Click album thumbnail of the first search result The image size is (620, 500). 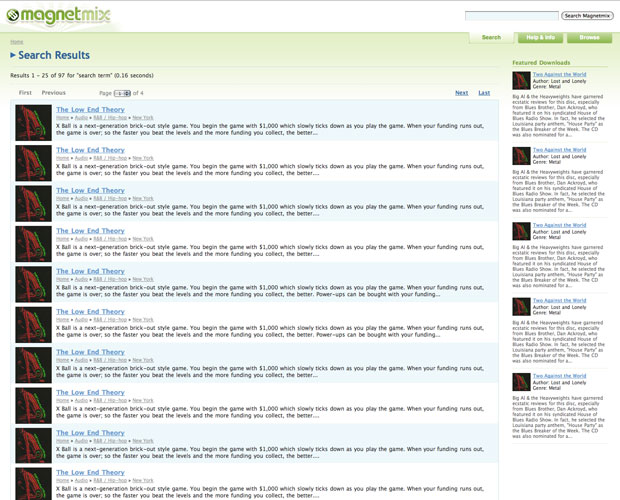34,123
